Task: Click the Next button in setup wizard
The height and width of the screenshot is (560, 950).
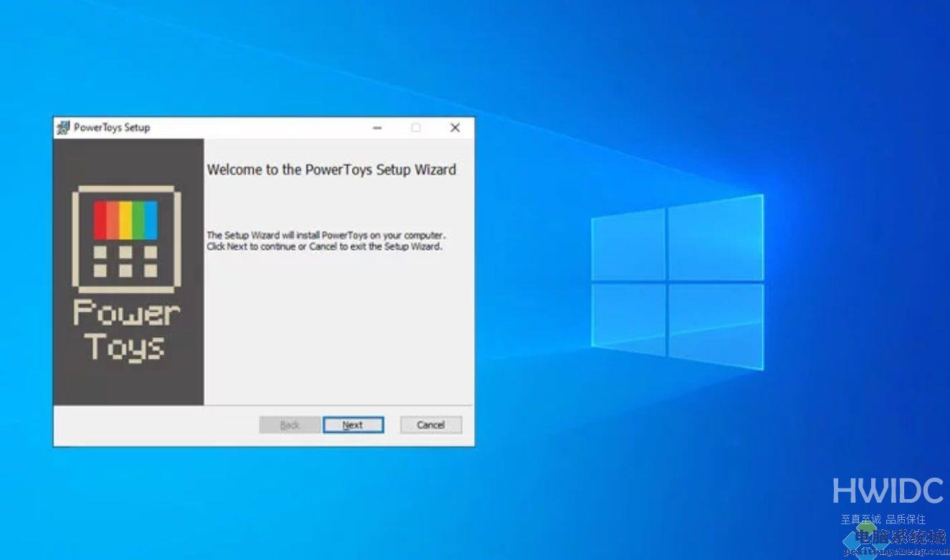Action: 353,425
